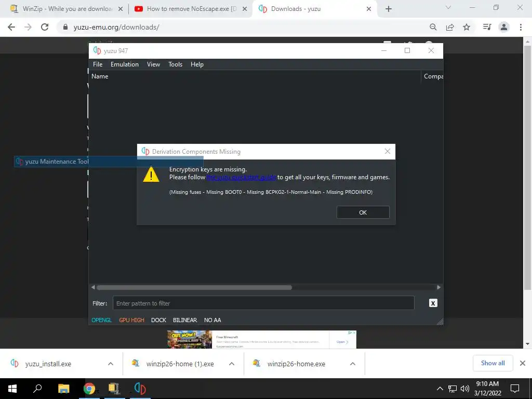Image resolution: width=532 pixels, height=399 pixels.
Task: Open the yuzu quickstart guide link
Action: 241,177
